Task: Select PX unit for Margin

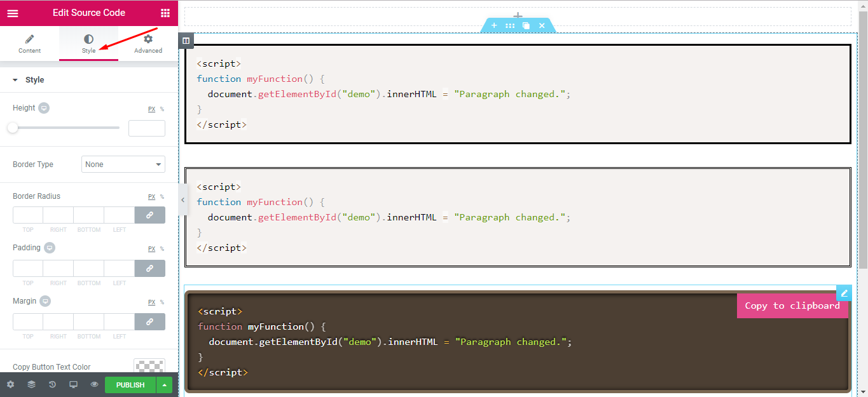Action: (x=151, y=302)
